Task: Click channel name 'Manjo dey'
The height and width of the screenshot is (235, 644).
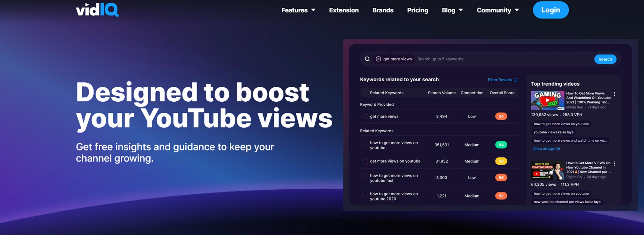Action: pos(574,107)
